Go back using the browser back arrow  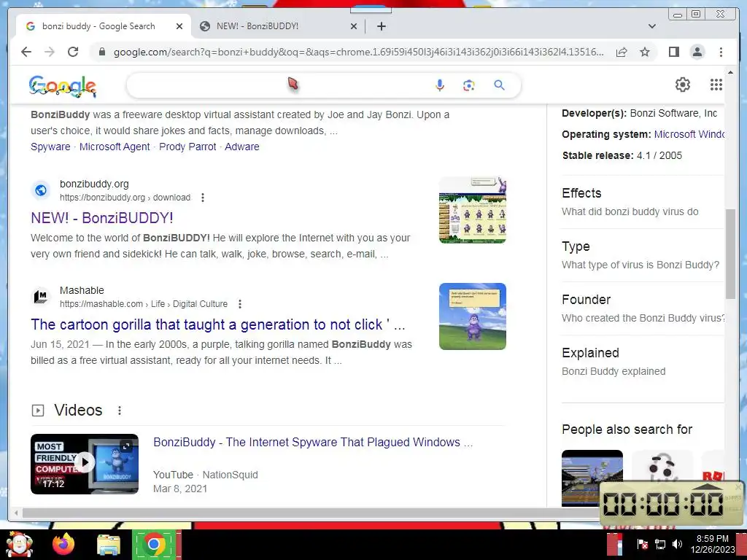point(26,52)
